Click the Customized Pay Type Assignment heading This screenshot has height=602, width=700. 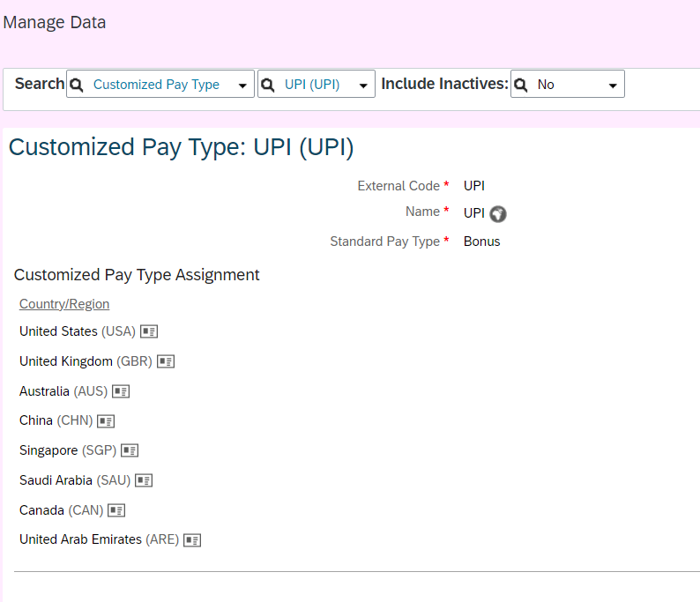click(x=137, y=275)
